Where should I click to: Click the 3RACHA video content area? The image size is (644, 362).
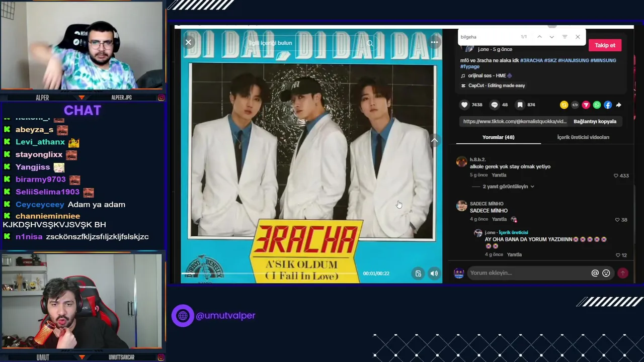pos(311,156)
